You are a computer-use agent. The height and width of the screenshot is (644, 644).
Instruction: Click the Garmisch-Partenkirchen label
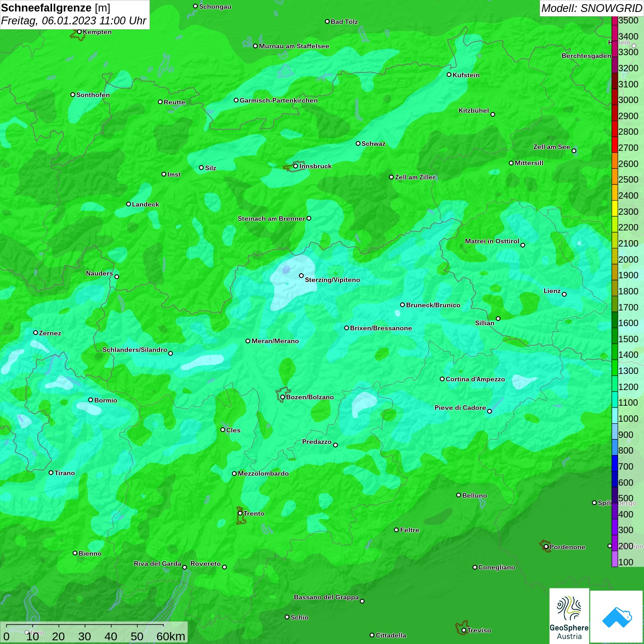coord(279,100)
